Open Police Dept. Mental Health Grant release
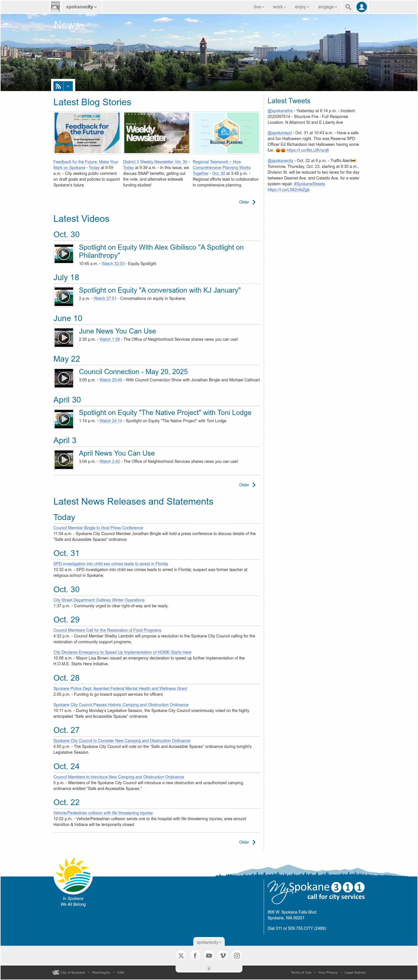Viewport: 418px width, 980px height. [x=120, y=689]
